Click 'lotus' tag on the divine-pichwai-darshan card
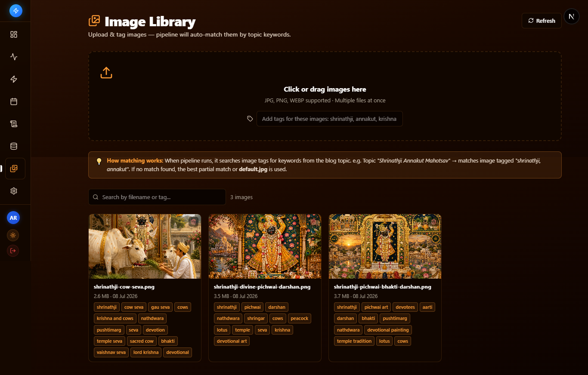The height and width of the screenshot is (375, 588). coord(222,330)
